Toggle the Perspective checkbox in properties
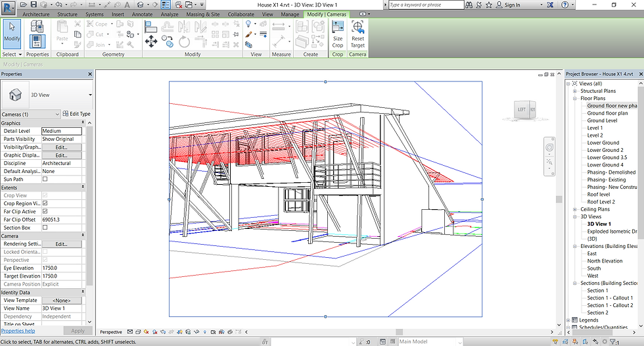 45,260
